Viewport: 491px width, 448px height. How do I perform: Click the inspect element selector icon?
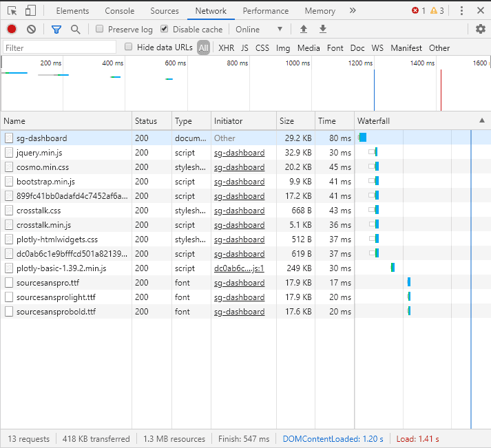[x=12, y=11]
